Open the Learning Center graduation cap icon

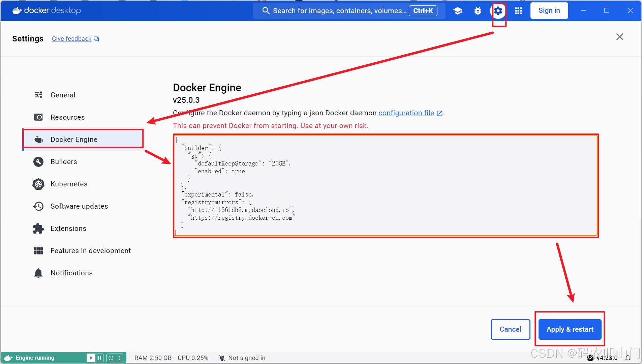(458, 11)
